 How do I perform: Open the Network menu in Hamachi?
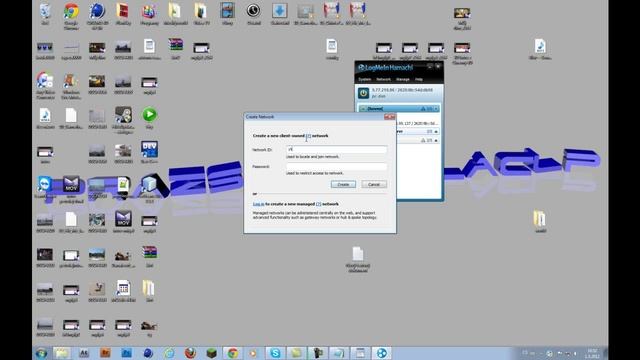(x=383, y=79)
